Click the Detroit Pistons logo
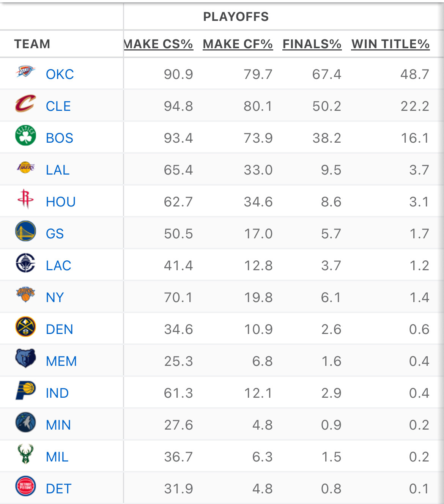The height and width of the screenshot is (504, 444). pos(25,486)
